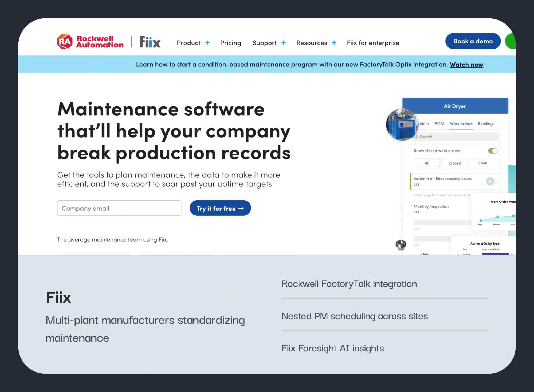Expand the Product menu plus icon
Image resolution: width=534 pixels, height=392 pixels.
[207, 43]
